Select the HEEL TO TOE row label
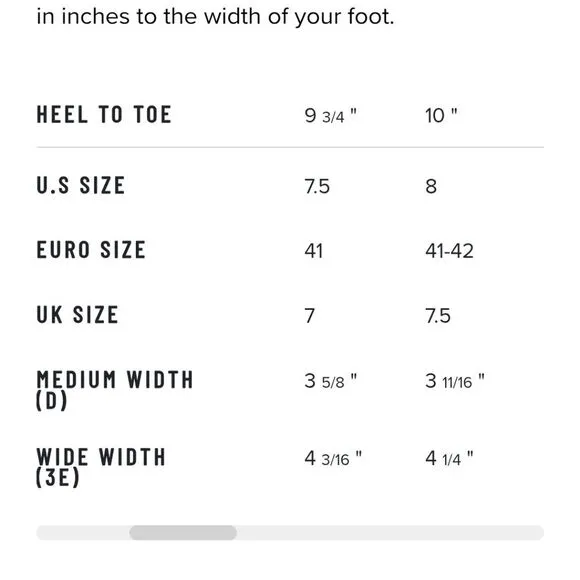The image size is (580, 580). pyautogui.click(x=104, y=114)
